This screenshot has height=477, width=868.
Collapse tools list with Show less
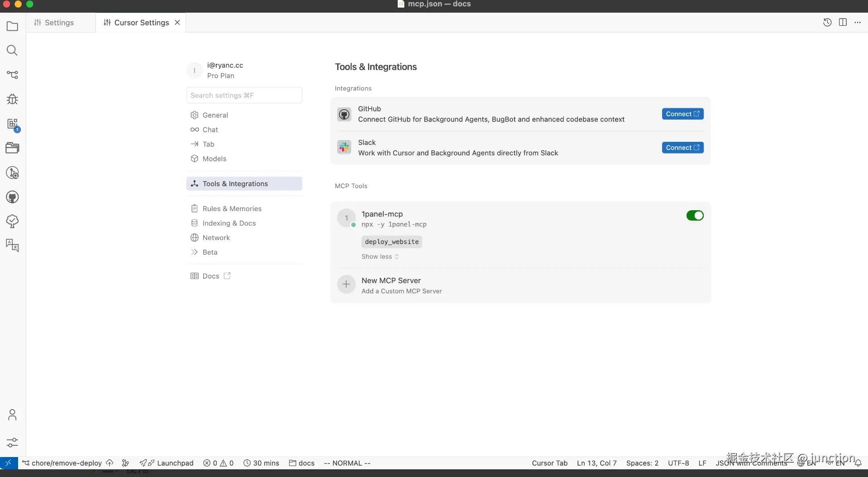[x=380, y=256]
